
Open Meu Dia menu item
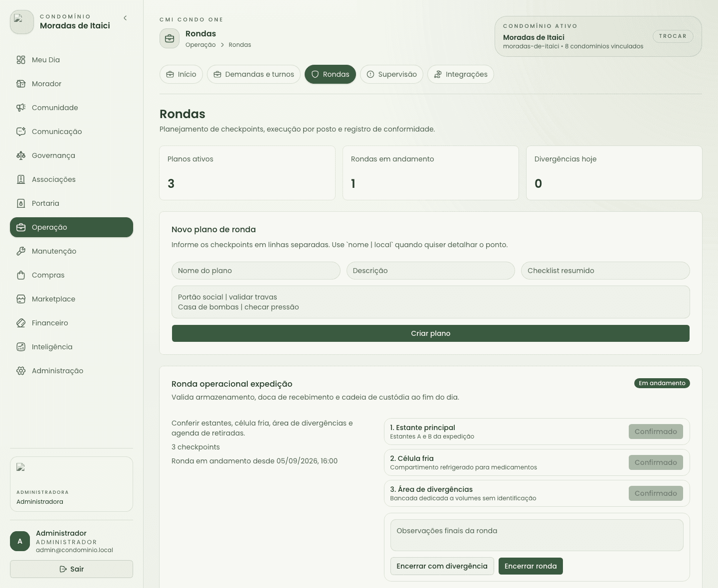71,60
